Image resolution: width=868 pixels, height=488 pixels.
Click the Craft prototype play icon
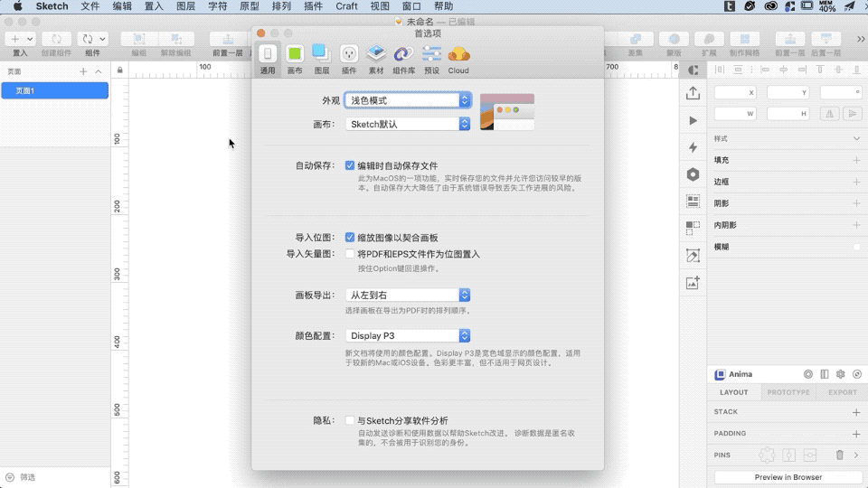coord(693,120)
